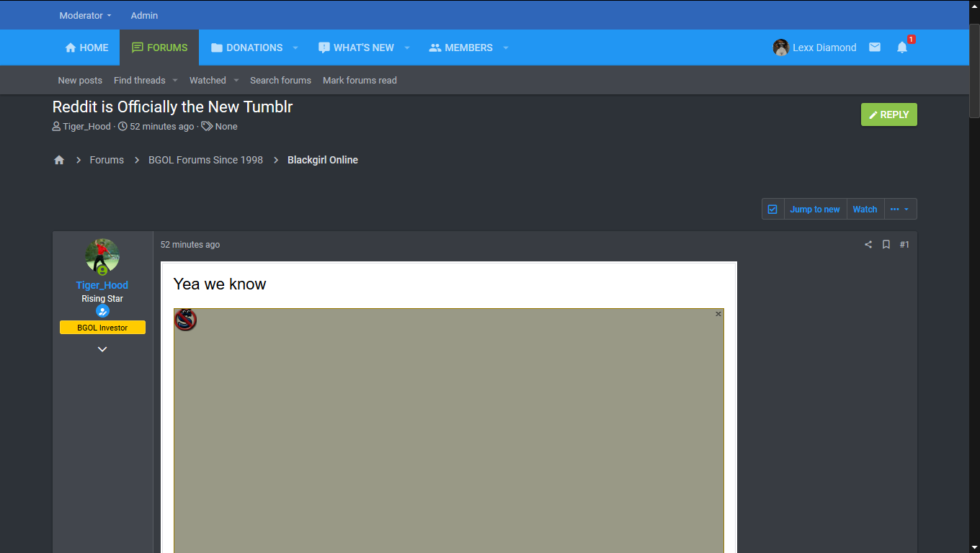This screenshot has height=553, width=980.
Task: Toggle the thread select checkbox
Action: click(772, 210)
